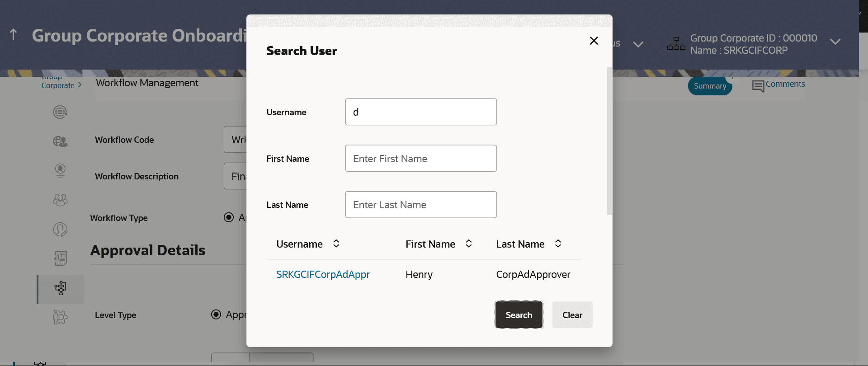Click the Workflow Management heading
This screenshot has width=868, height=366.
[147, 83]
